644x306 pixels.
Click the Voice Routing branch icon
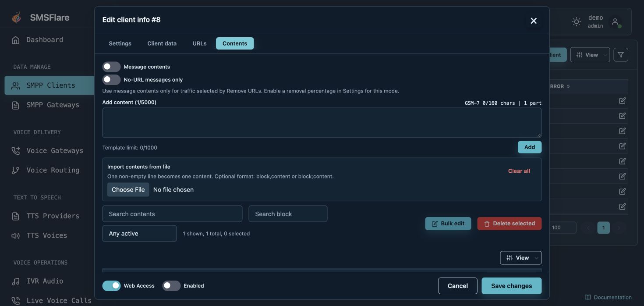click(15, 171)
